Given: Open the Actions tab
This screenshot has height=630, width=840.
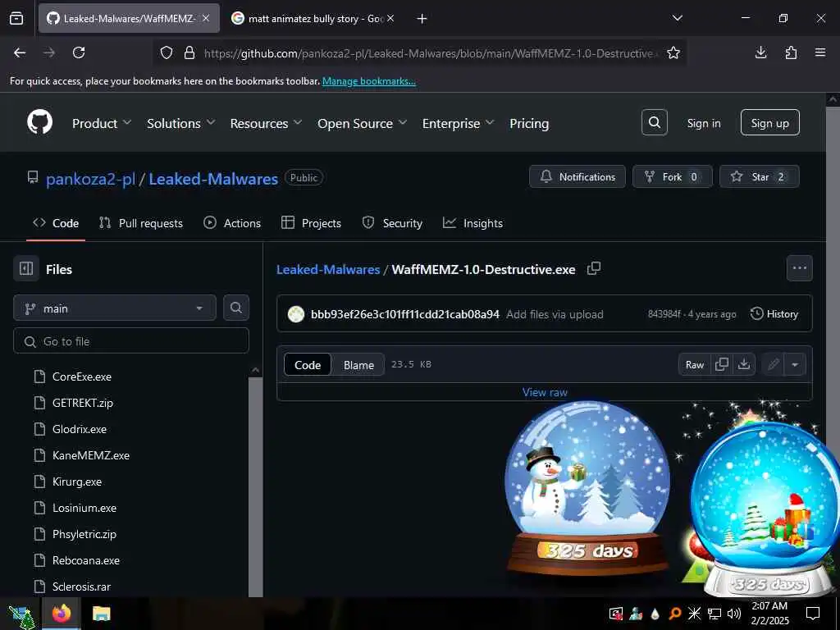Looking at the screenshot, I should click(x=232, y=223).
